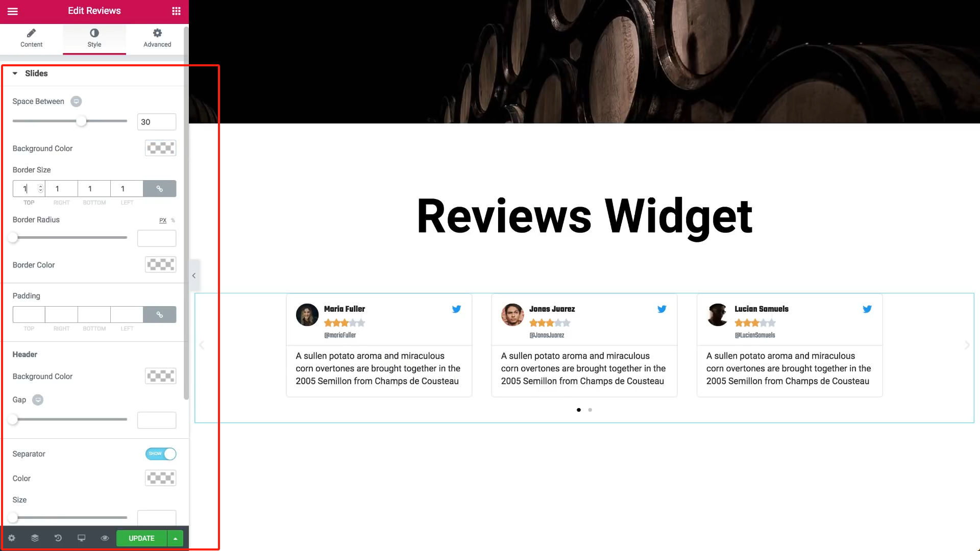
Task: Click the Twitter icon on Maria Fuller's review
Action: pos(457,309)
